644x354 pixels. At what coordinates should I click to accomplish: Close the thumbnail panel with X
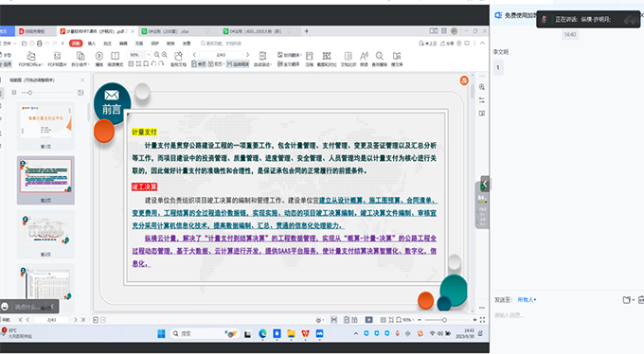(x=82, y=80)
